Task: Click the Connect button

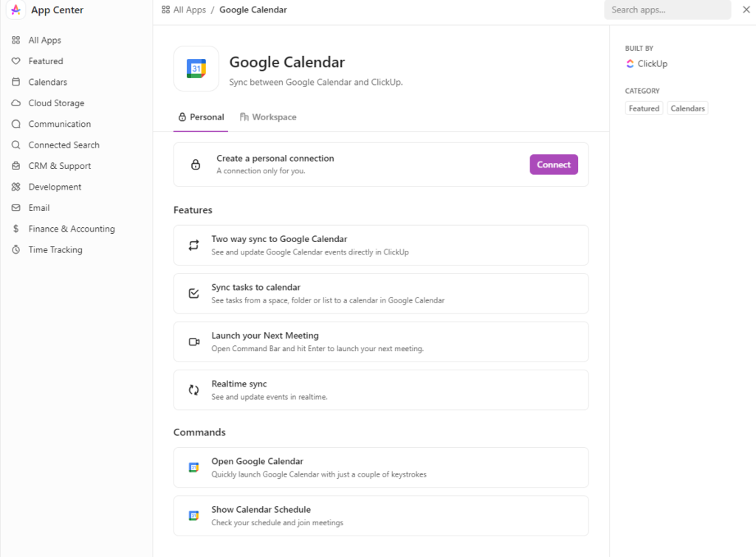Action: [x=554, y=165]
